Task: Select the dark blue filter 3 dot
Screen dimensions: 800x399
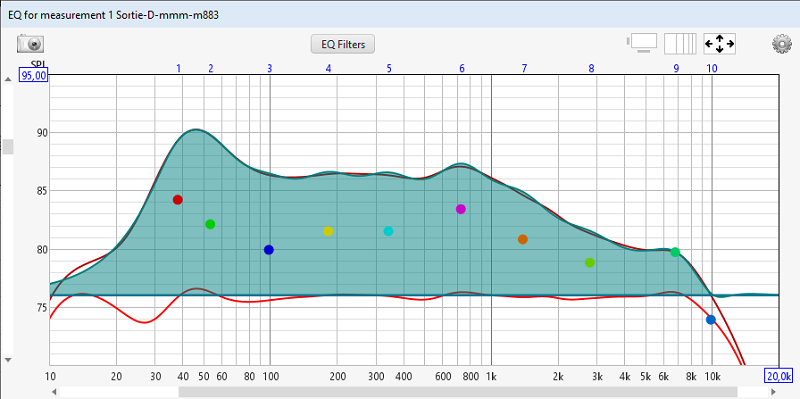Action: point(269,250)
